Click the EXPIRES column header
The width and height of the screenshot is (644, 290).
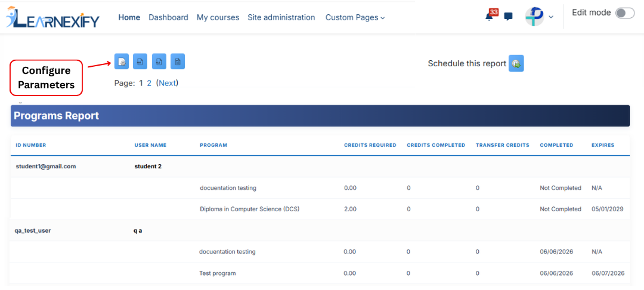tap(603, 145)
